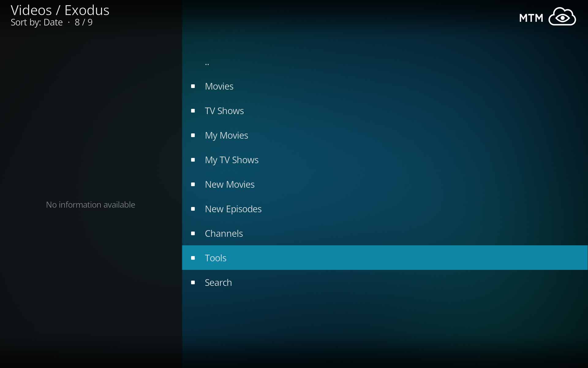The height and width of the screenshot is (368, 588).
Task: Select My Movies in the list
Action: (x=385, y=135)
